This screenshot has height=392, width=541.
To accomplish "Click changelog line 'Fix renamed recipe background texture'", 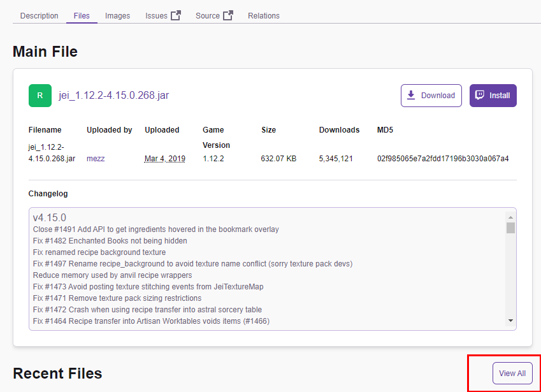I will pyautogui.click(x=99, y=252).
